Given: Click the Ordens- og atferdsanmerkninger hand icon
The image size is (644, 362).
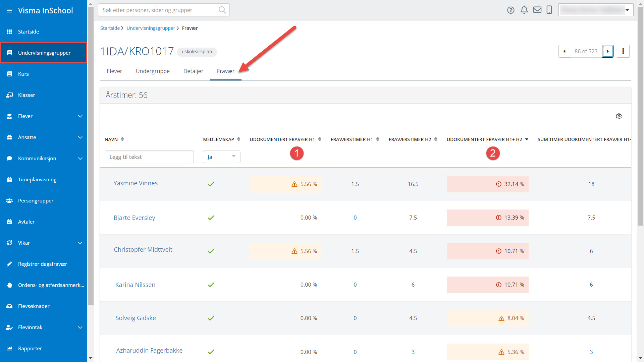Looking at the screenshot, I should [x=9, y=285].
